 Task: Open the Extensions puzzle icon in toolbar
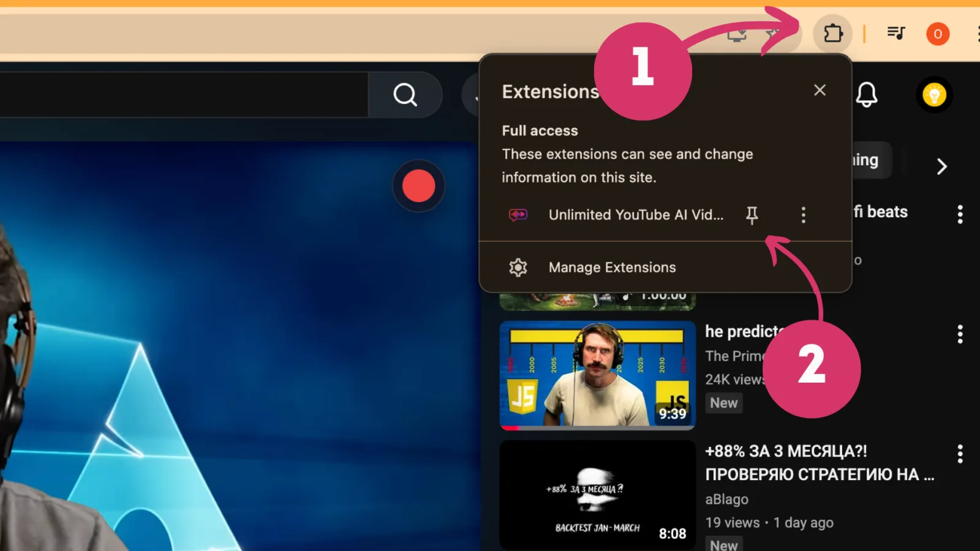[832, 33]
